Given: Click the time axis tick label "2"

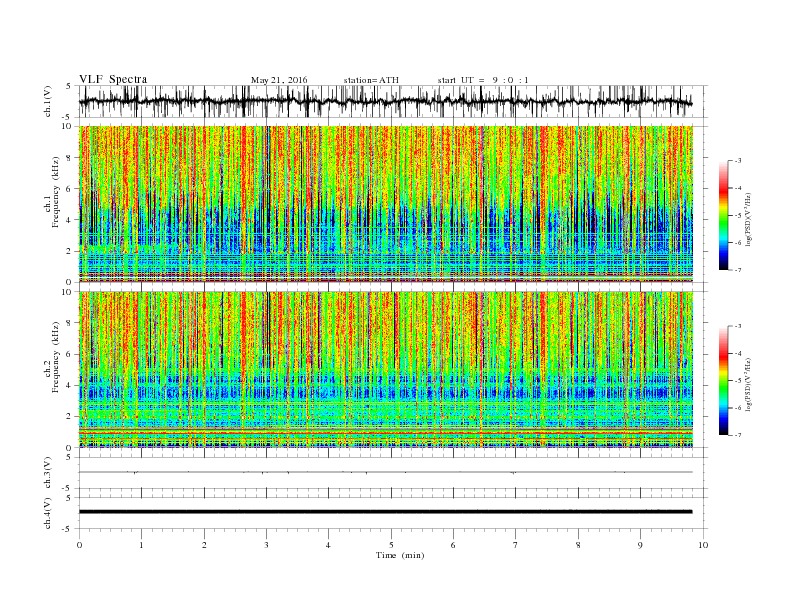Looking at the screenshot, I should (204, 545).
